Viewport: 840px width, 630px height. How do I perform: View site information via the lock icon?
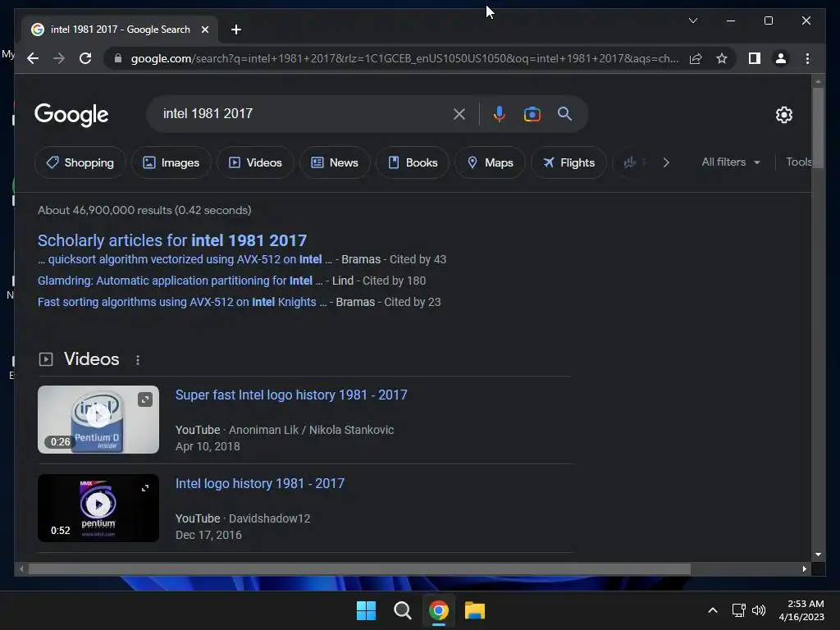pyautogui.click(x=118, y=58)
